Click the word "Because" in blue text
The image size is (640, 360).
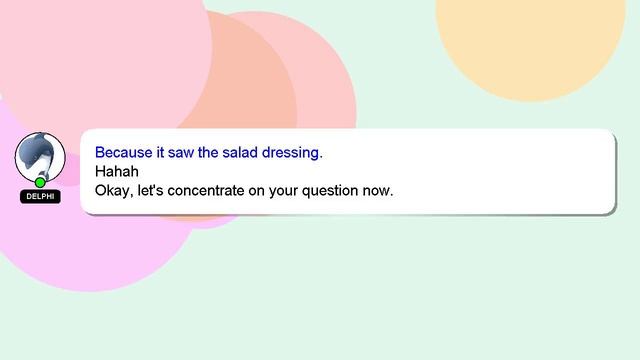click(x=124, y=152)
